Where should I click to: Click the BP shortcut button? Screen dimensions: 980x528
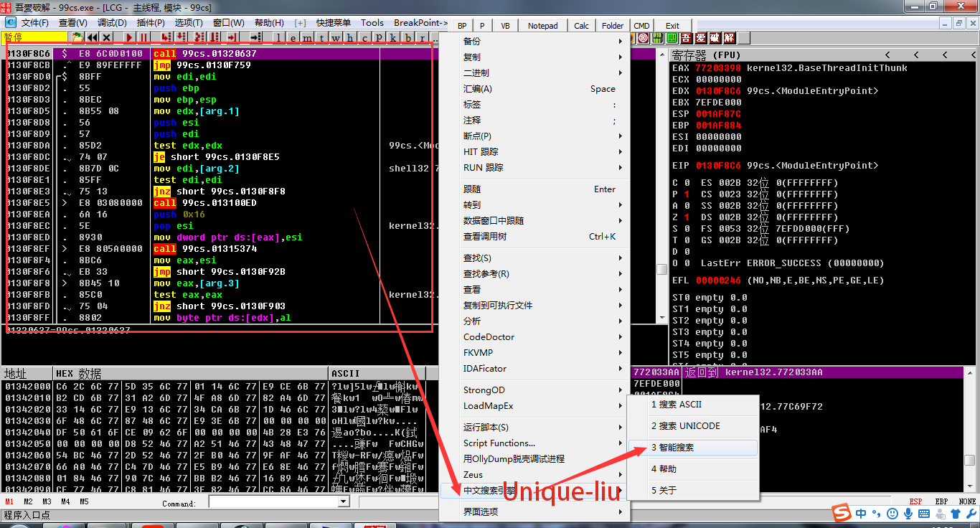pos(462,26)
